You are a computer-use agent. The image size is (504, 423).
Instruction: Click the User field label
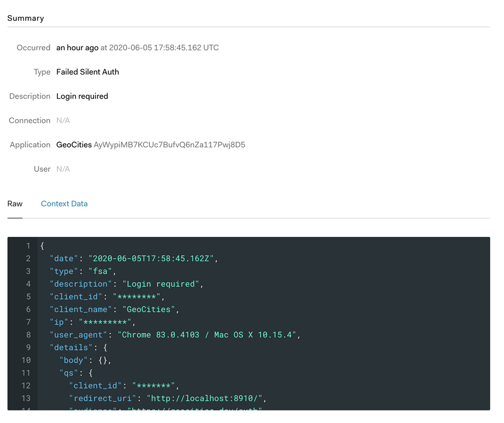[42, 169]
